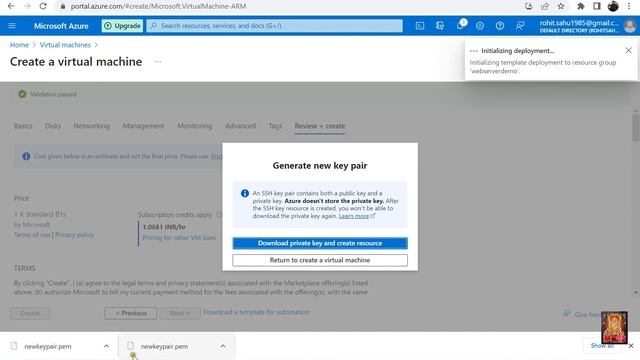Switch to the Monitoring tab
640x360 pixels.
(195, 126)
